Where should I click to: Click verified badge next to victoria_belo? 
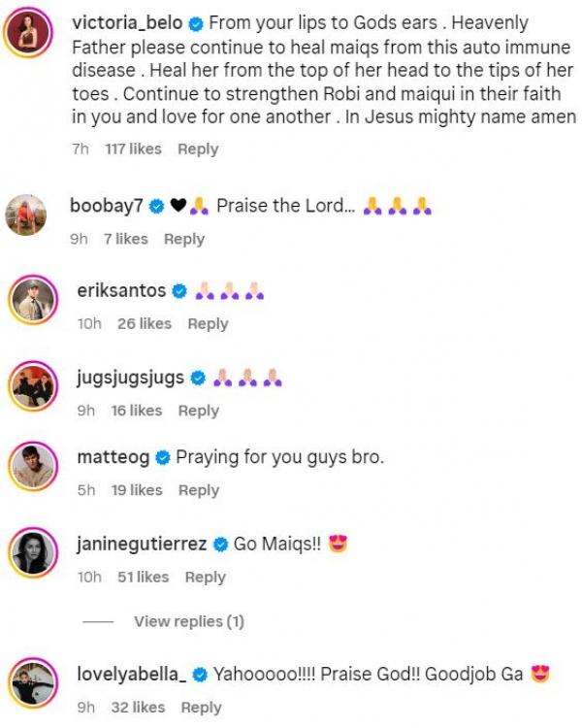pyautogui.click(x=194, y=22)
